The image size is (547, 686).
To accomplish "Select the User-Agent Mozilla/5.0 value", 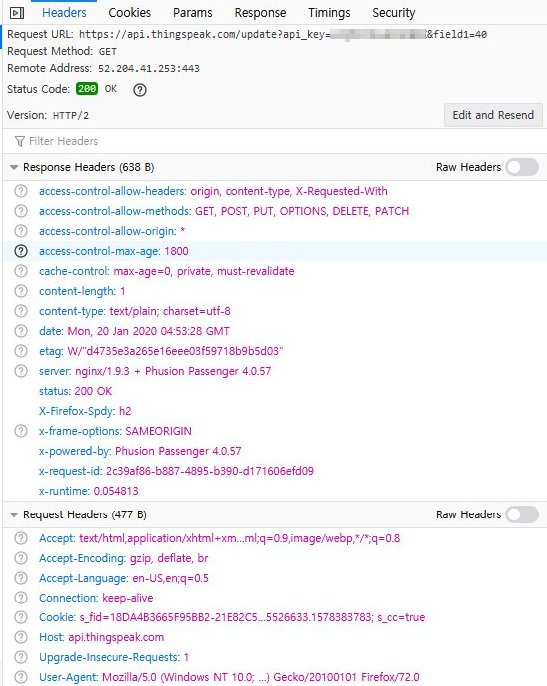I will pos(261,677).
